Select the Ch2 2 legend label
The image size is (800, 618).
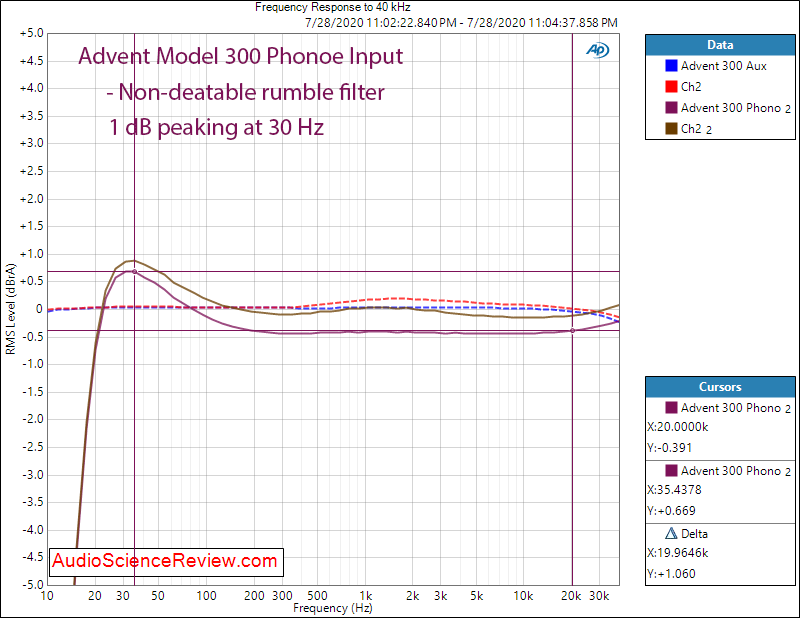coord(696,129)
